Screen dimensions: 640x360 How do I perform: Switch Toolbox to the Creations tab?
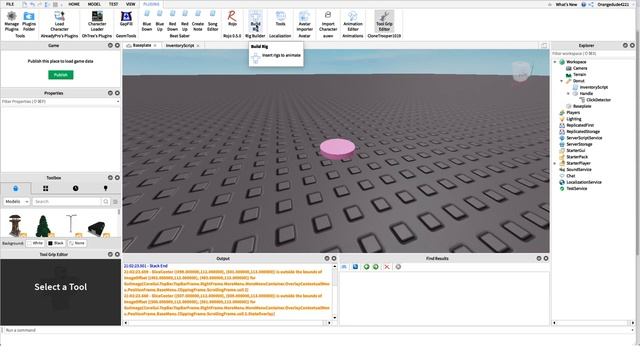(x=105, y=188)
